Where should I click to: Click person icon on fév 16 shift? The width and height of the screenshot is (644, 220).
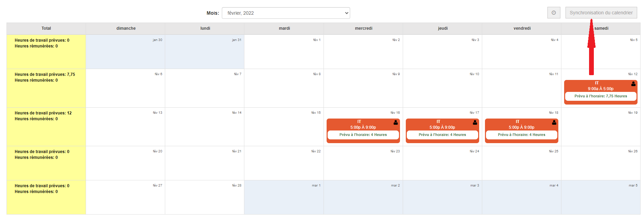[x=396, y=122]
